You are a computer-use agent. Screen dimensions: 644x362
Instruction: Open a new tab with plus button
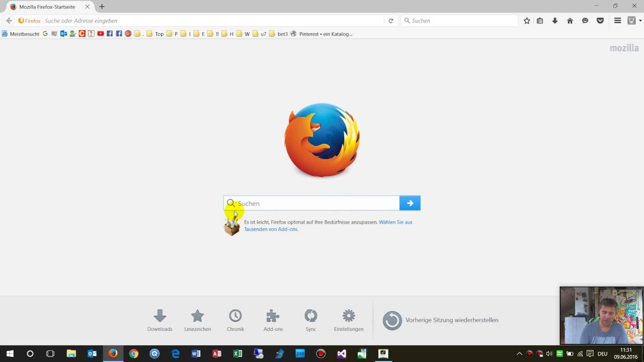coord(102,7)
